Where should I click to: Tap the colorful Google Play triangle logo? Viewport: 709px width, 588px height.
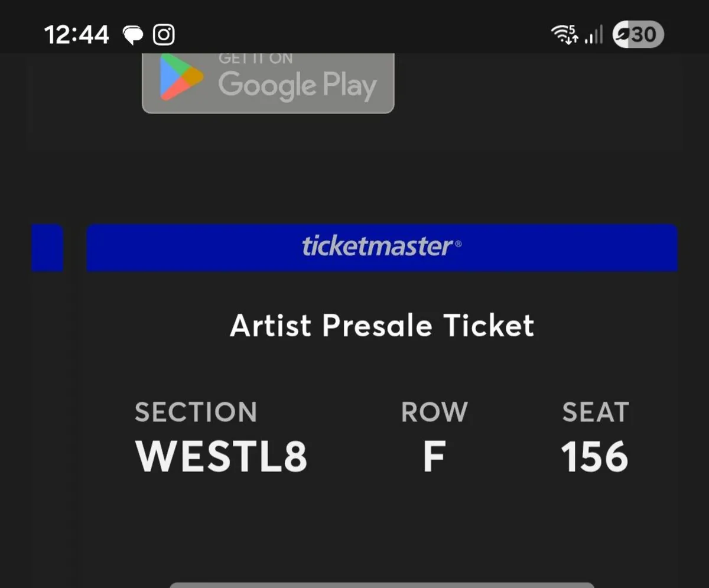(x=181, y=77)
